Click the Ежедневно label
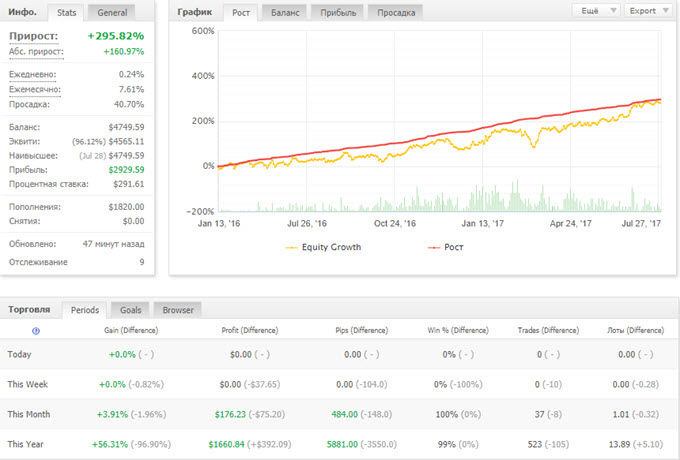The height and width of the screenshot is (460, 680). tap(33, 74)
